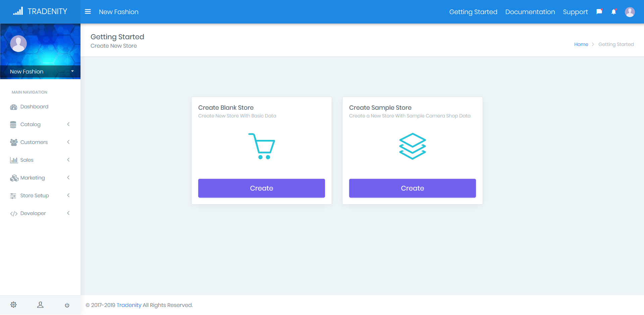Click the Tradenity signal bars logo icon
Viewport: 644px width, 315px height.
18,11
